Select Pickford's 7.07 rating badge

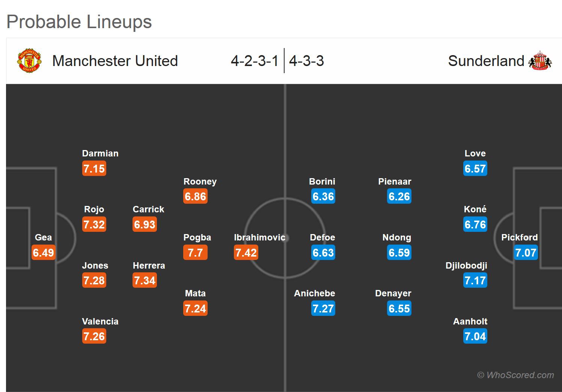(526, 252)
